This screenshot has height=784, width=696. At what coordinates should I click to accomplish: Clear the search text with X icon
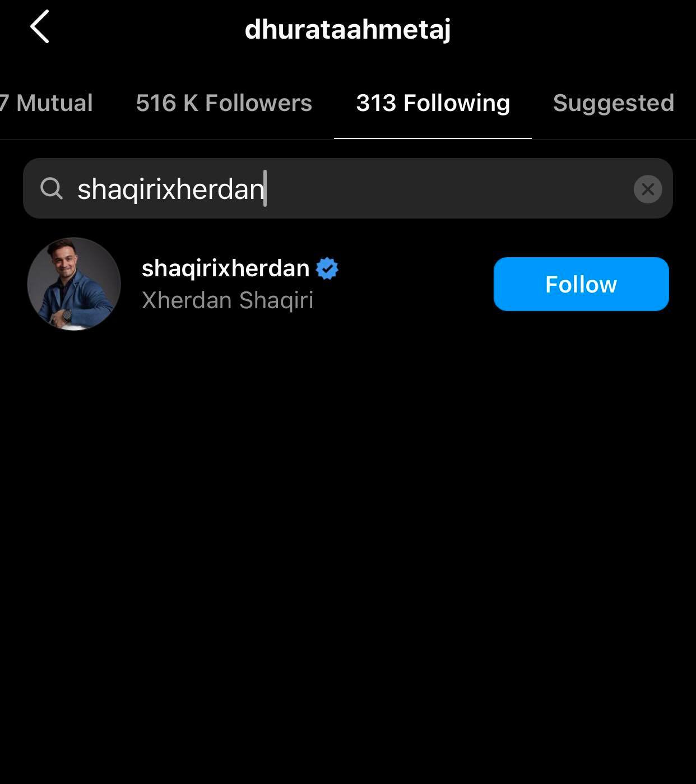point(647,189)
